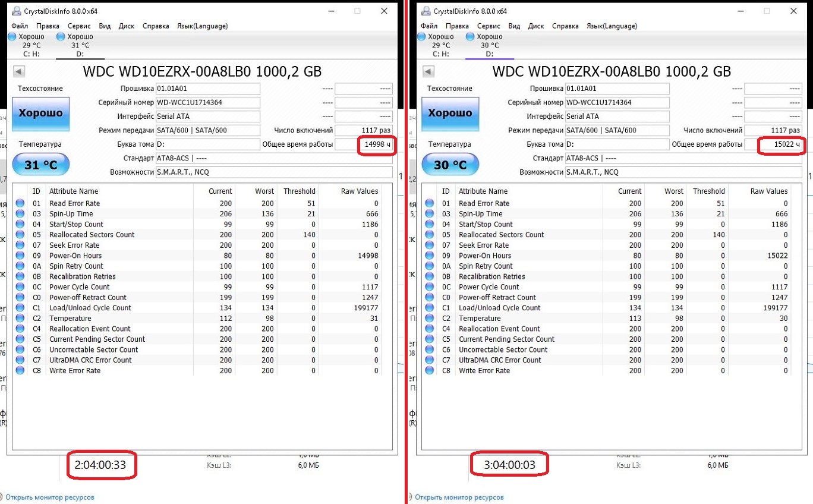Click the Возможности field S.M.A.R.T., NCQ, 31 °C window

[x=274, y=172]
